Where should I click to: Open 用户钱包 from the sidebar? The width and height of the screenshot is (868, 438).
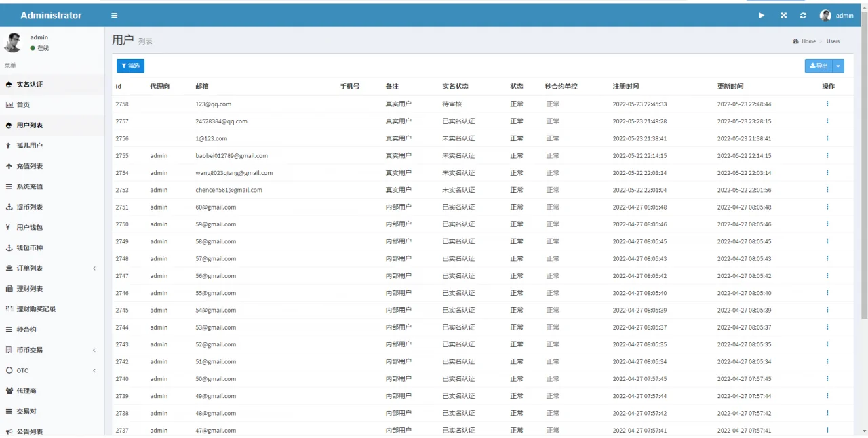(x=30, y=228)
